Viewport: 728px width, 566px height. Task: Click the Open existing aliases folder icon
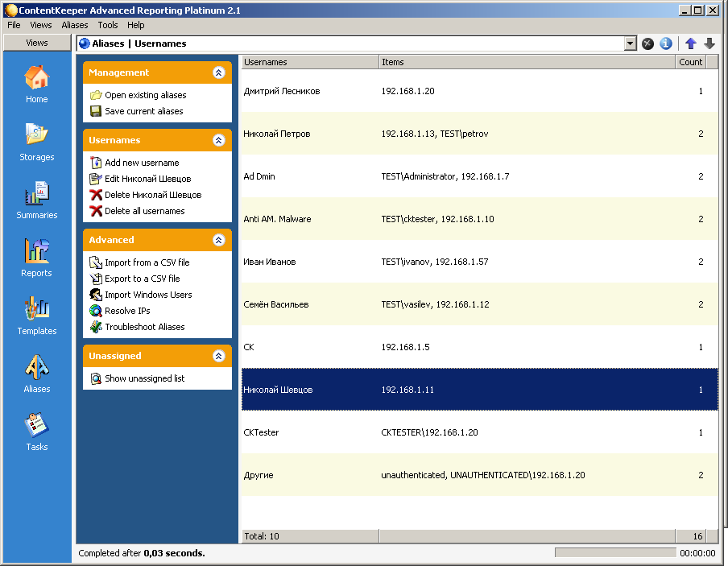click(x=96, y=95)
